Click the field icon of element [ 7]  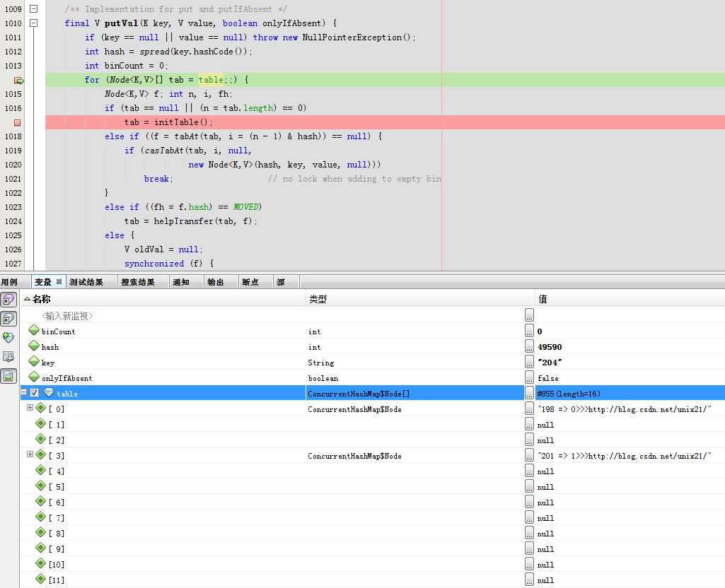[41, 517]
